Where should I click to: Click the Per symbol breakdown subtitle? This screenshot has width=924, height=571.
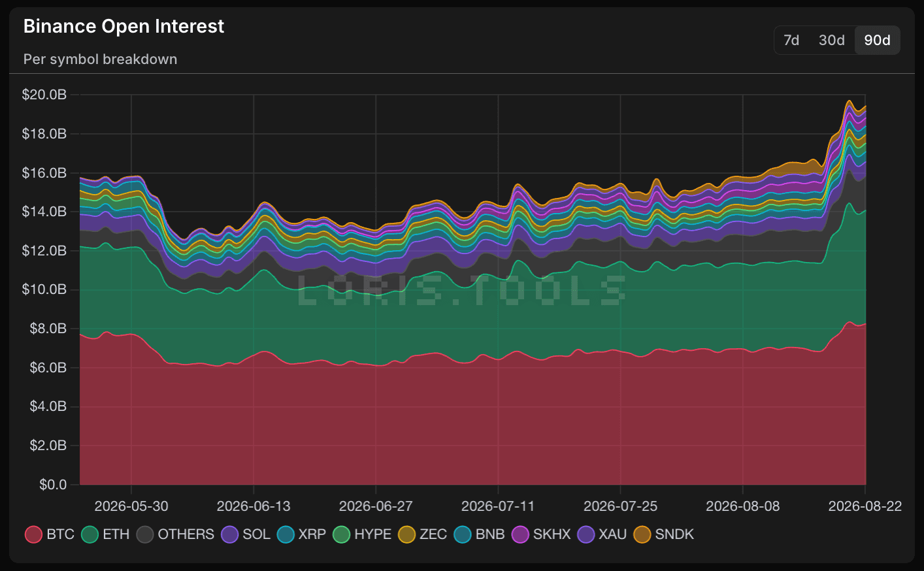pos(100,59)
